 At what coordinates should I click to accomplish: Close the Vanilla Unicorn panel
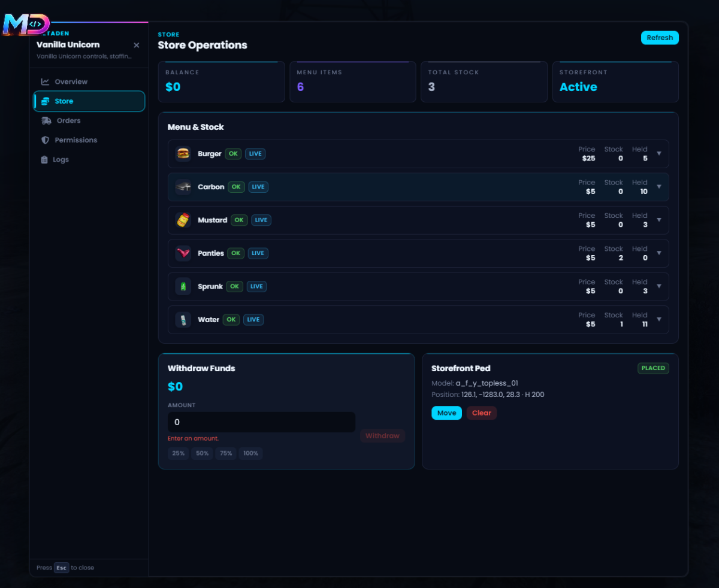(x=137, y=45)
